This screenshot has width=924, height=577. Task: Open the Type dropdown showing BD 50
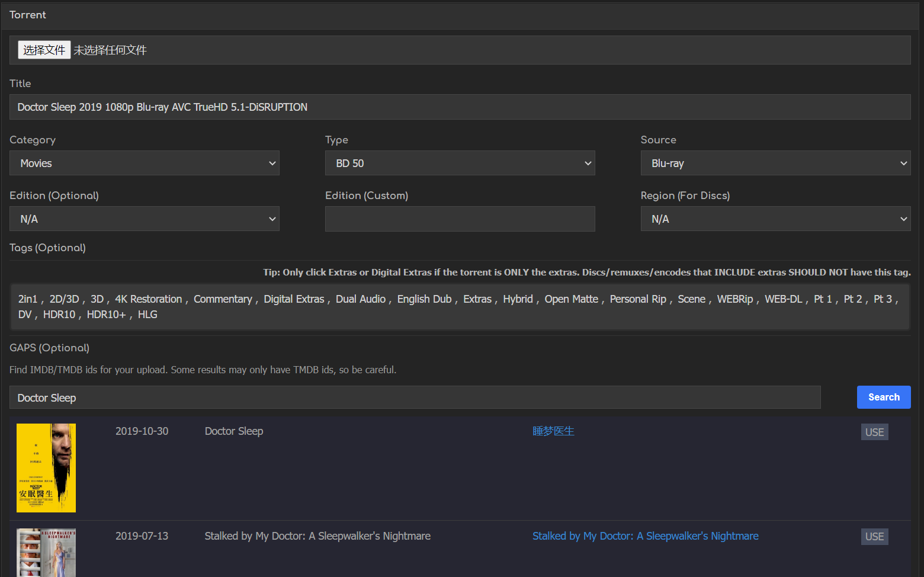[x=460, y=163]
